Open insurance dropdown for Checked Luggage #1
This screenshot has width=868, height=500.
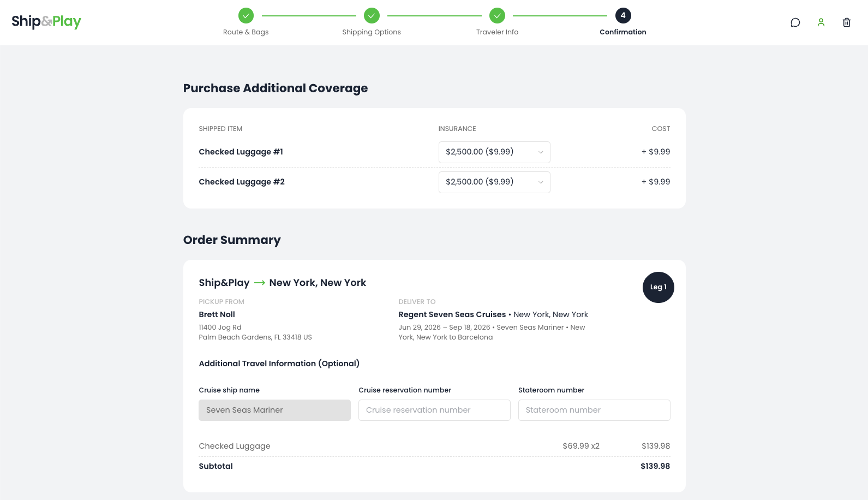(x=494, y=152)
